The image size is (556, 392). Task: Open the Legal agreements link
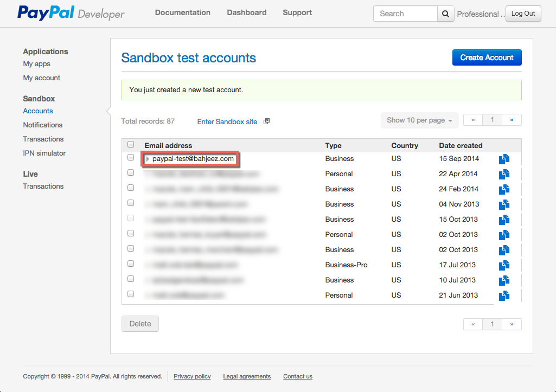pos(247,376)
